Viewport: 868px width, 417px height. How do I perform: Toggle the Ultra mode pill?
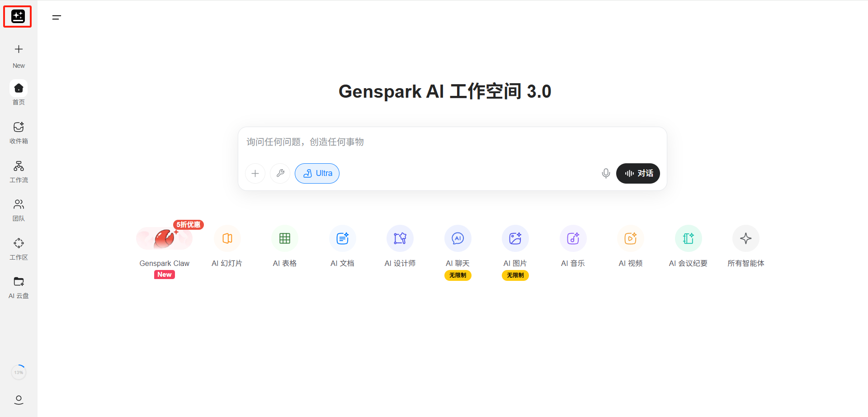(x=317, y=173)
